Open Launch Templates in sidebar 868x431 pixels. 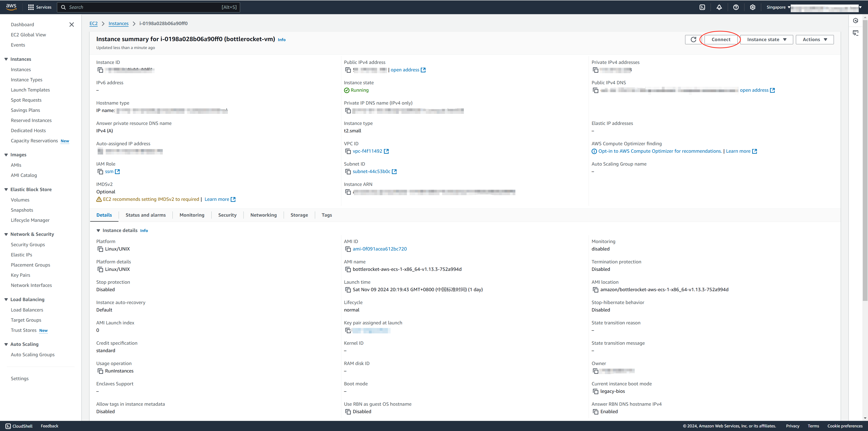coord(30,90)
